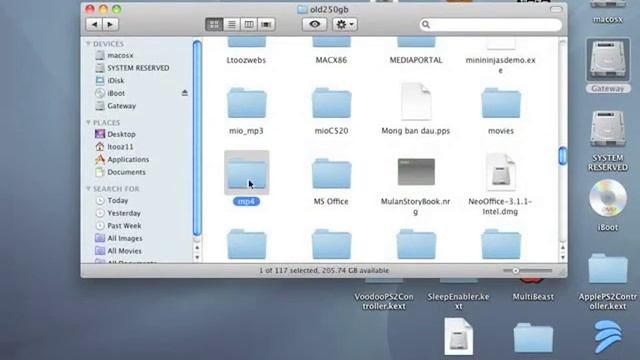Click the file pane vertical scrollbar thumb

click(x=562, y=156)
